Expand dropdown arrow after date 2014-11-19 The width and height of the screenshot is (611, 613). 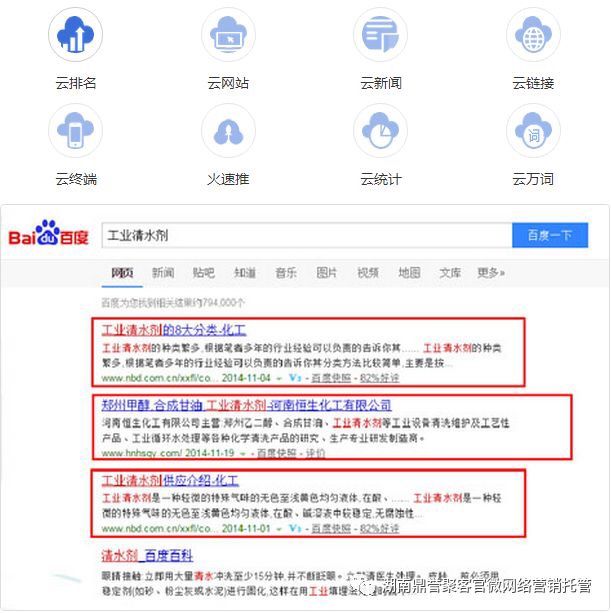[243, 453]
